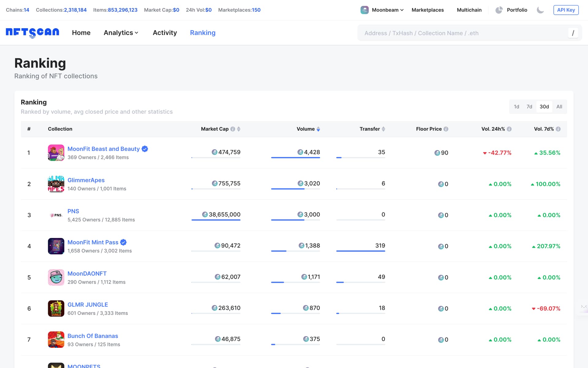Go to Home tab
This screenshot has height=368, width=588.
click(x=81, y=33)
